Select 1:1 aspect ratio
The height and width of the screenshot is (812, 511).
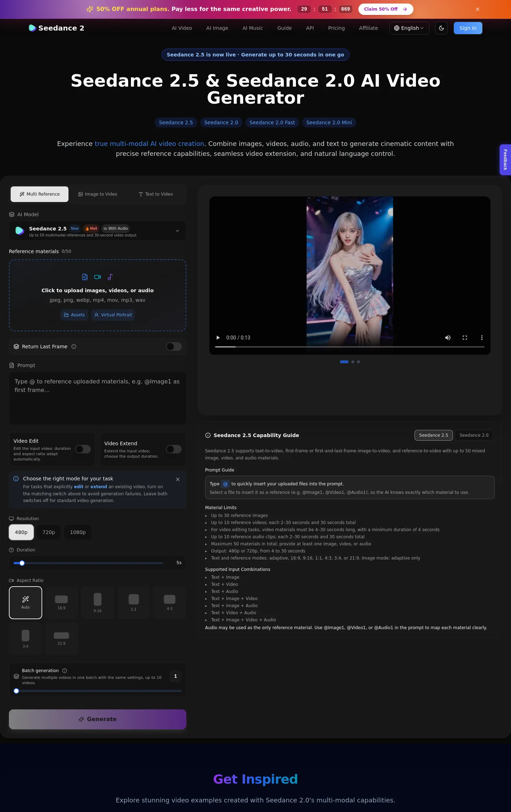pos(133,603)
